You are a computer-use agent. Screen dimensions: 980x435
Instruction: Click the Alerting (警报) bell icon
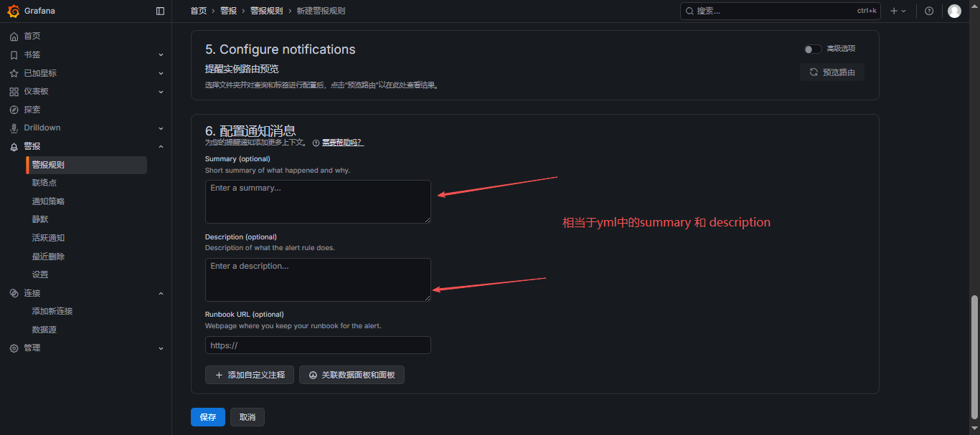[14, 146]
